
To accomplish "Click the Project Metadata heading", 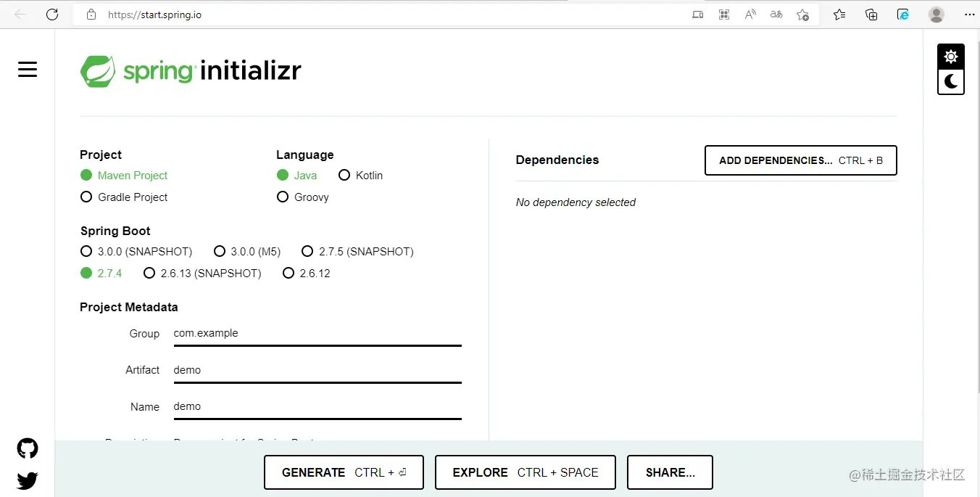I will coord(129,307).
